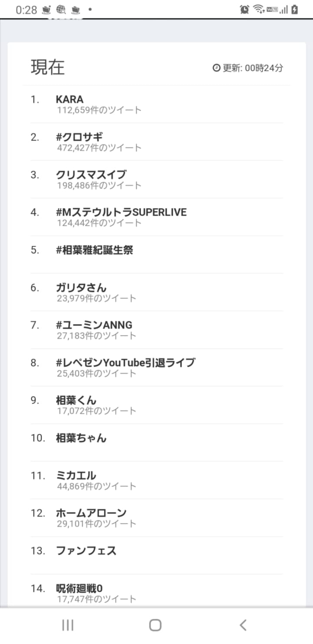Tap the 呪術廻戦0 trend entry
The height and width of the screenshot is (644, 313).
(x=80, y=588)
